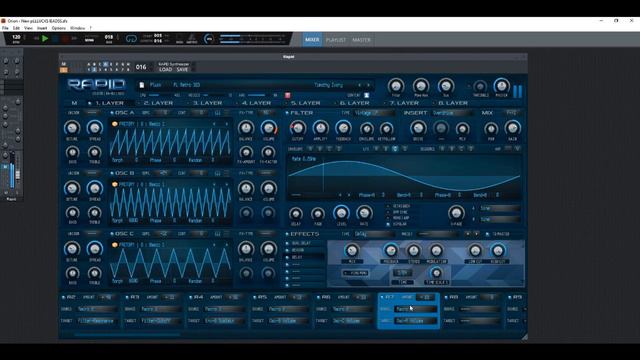This screenshot has width=640, height=360.
Task: Click the mod matrix horizontal scrollbar
Action: coord(128,335)
